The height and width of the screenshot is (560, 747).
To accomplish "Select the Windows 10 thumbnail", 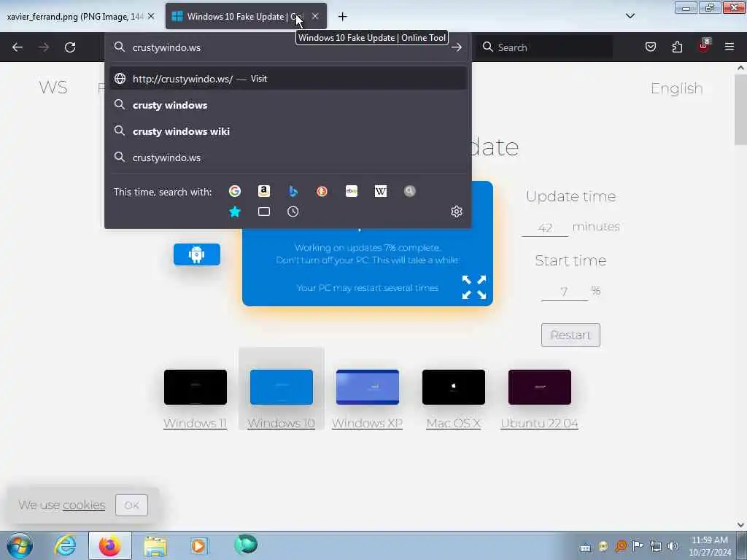I will (x=282, y=387).
